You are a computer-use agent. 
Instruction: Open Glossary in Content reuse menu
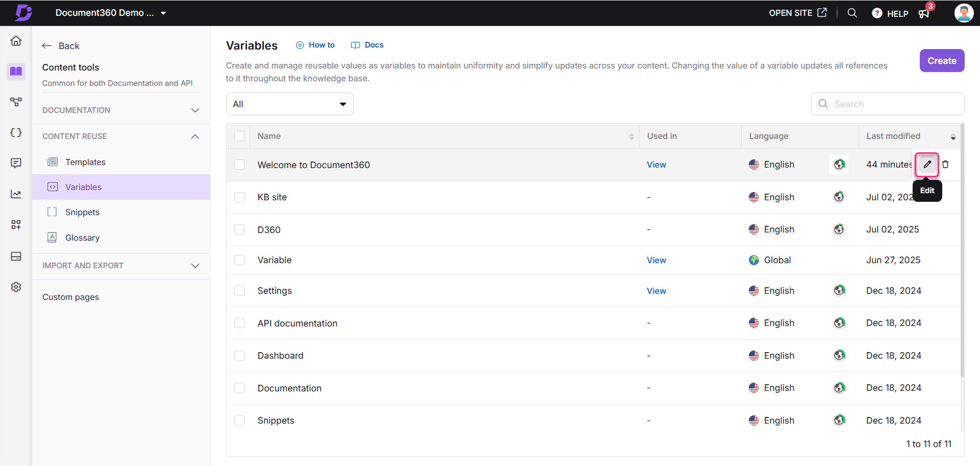[121, 238]
